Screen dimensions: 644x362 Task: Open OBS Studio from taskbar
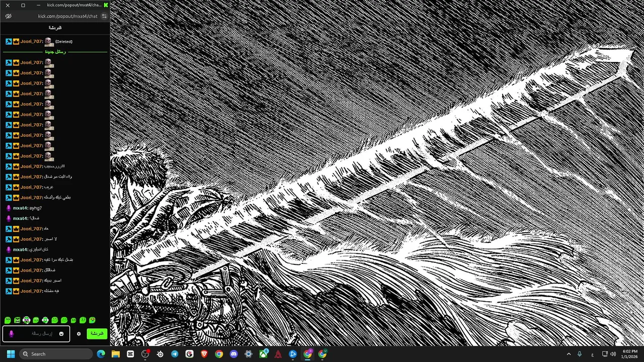(x=145, y=354)
